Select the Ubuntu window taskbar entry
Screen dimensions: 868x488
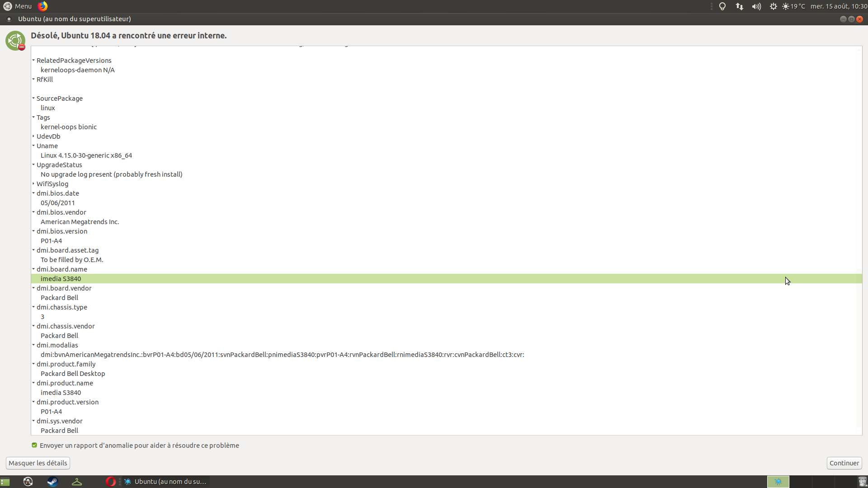(165, 482)
